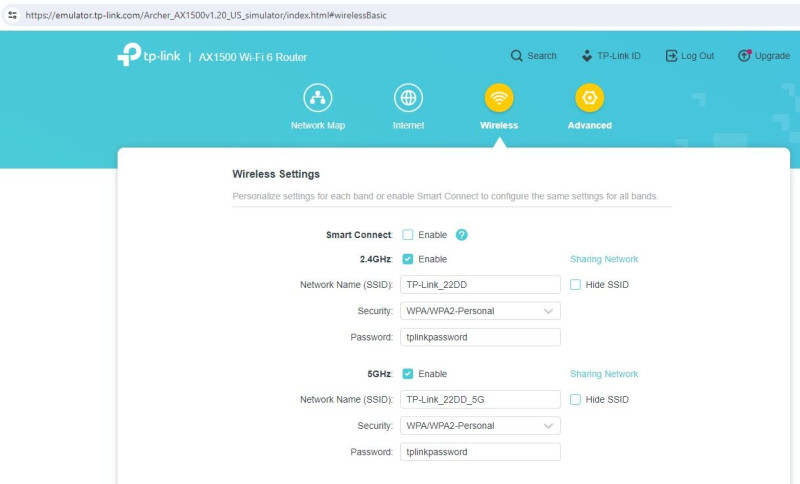Click the 'Personalize settings for each band' description
Image resolution: width=800 pixels, height=484 pixels.
click(x=445, y=196)
